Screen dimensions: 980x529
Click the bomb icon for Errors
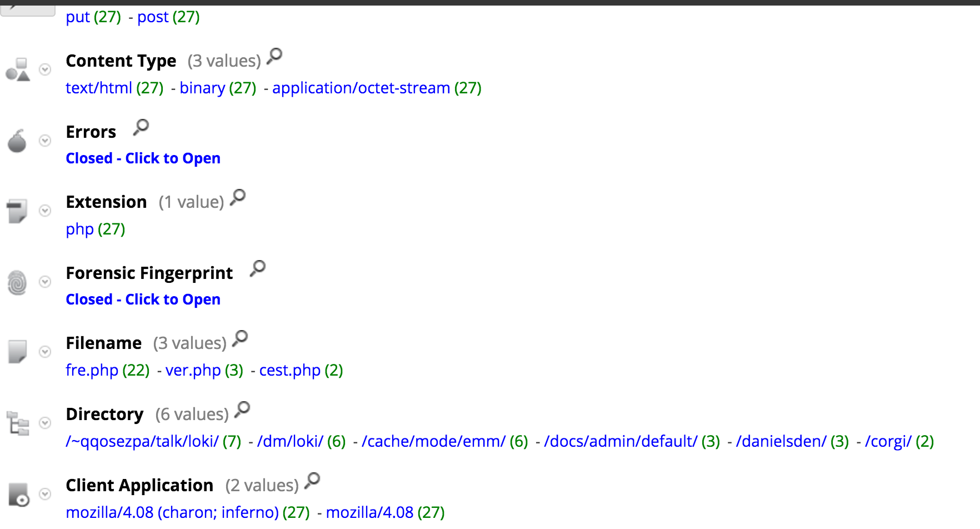[17, 141]
